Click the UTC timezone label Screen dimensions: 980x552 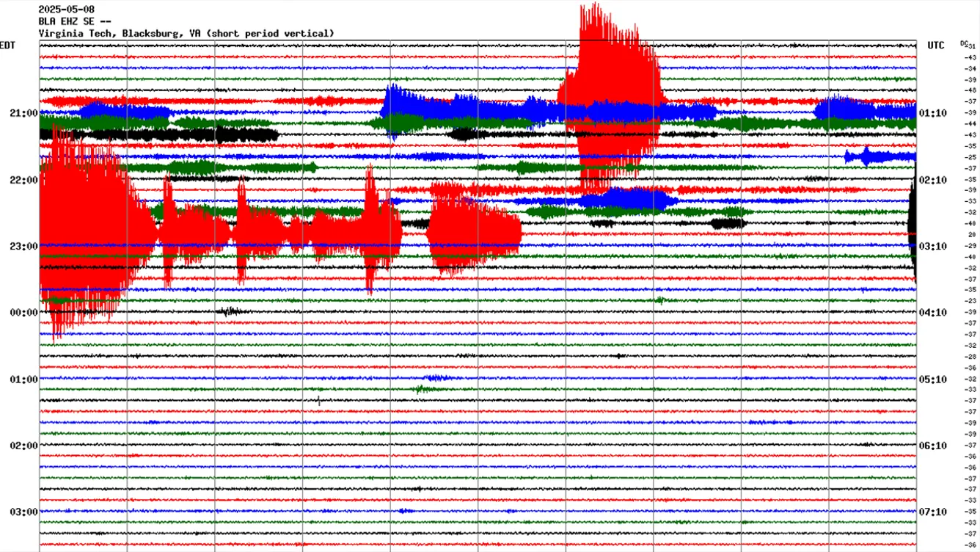click(x=936, y=46)
